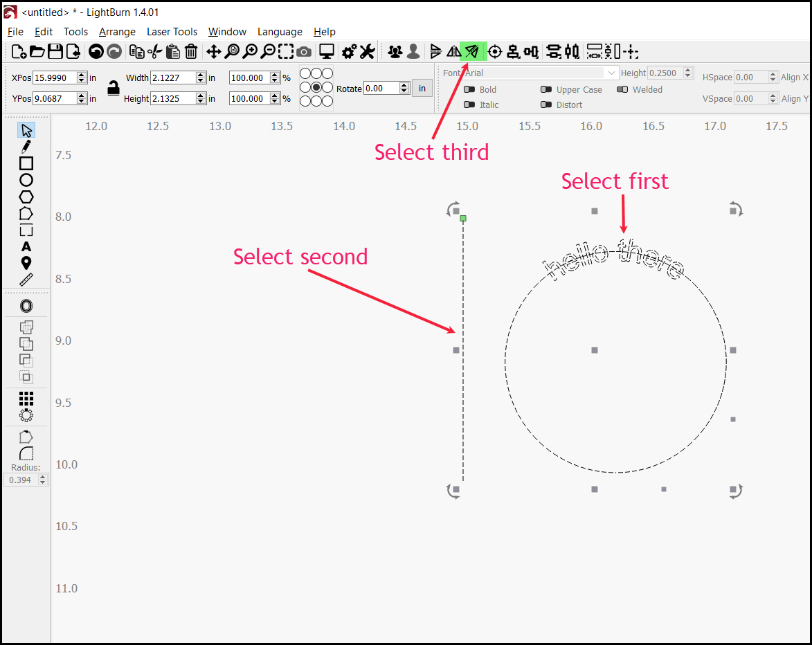Open the Arrange menu
The width and height of the screenshot is (812, 645).
coord(117,32)
